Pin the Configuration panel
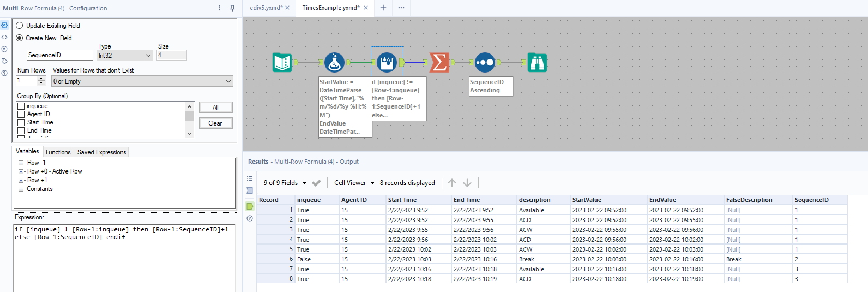 [x=232, y=8]
